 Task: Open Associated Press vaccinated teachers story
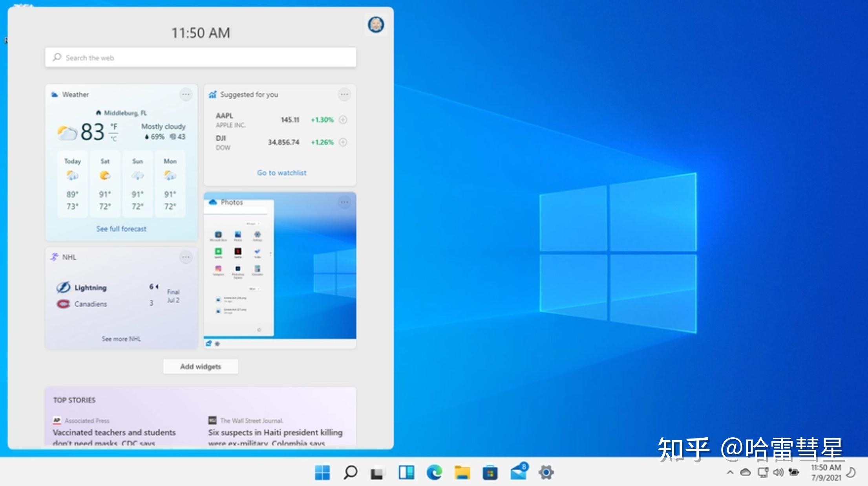point(114,437)
